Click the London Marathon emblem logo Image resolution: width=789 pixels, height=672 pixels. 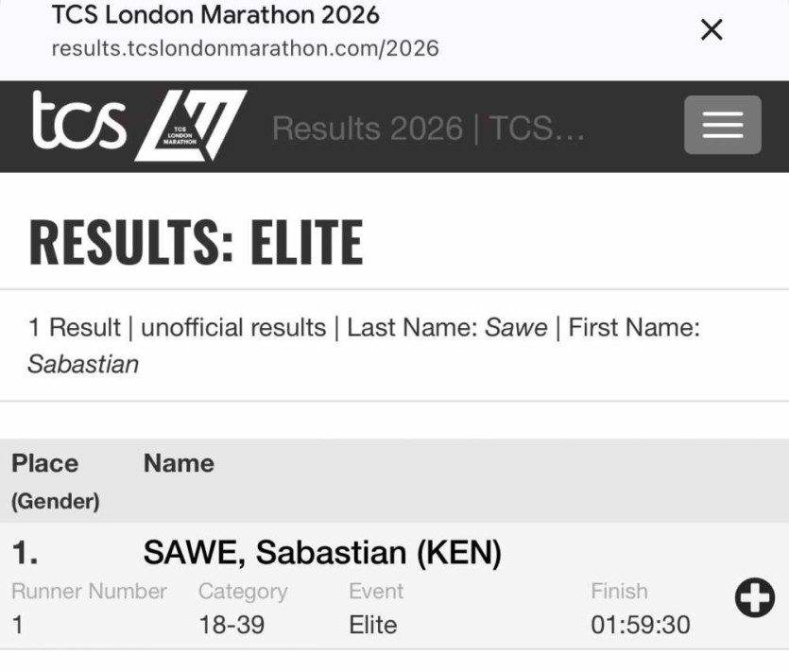(x=192, y=126)
